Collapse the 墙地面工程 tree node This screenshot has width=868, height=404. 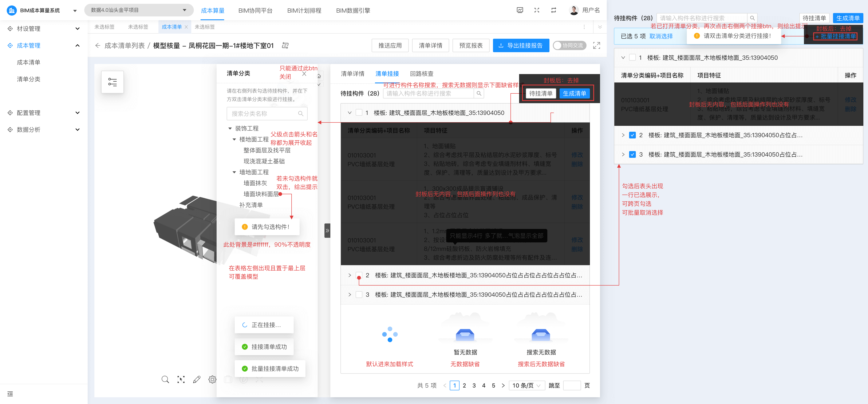pos(234,172)
